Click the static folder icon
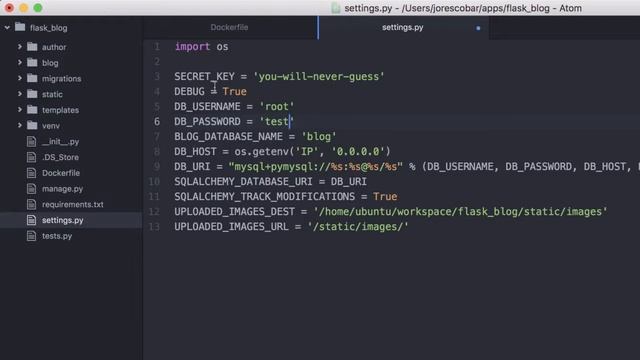640x360 pixels. click(x=32, y=94)
